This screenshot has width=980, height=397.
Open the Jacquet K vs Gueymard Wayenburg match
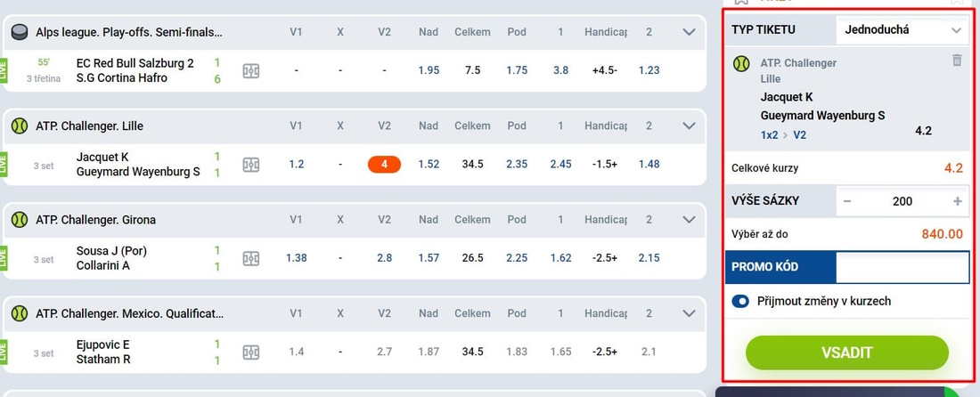pyautogui.click(x=138, y=165)
